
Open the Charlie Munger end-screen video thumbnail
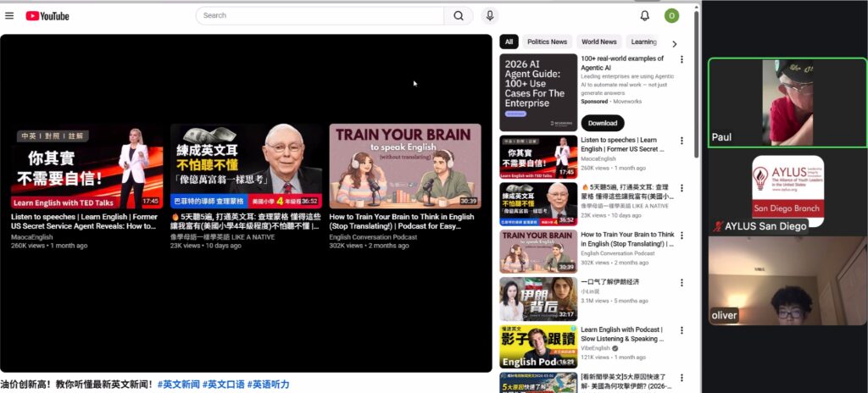pyautogui.click(x=246, y=166)
